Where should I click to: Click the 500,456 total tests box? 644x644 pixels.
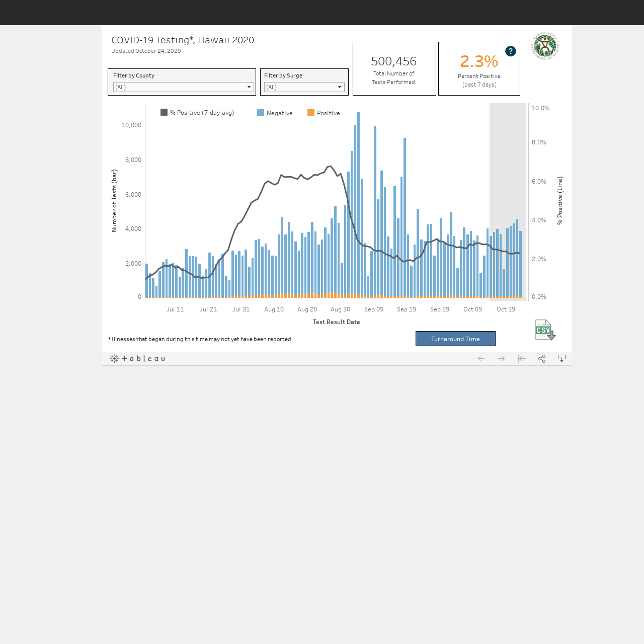394,68
